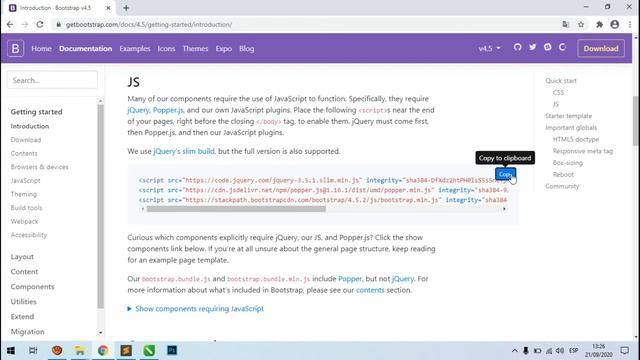Image resolution: width=640 pixels, height=360 pixels.
Task: Open the browser extensions puzzle icon
Action: [x=599, y=24]
